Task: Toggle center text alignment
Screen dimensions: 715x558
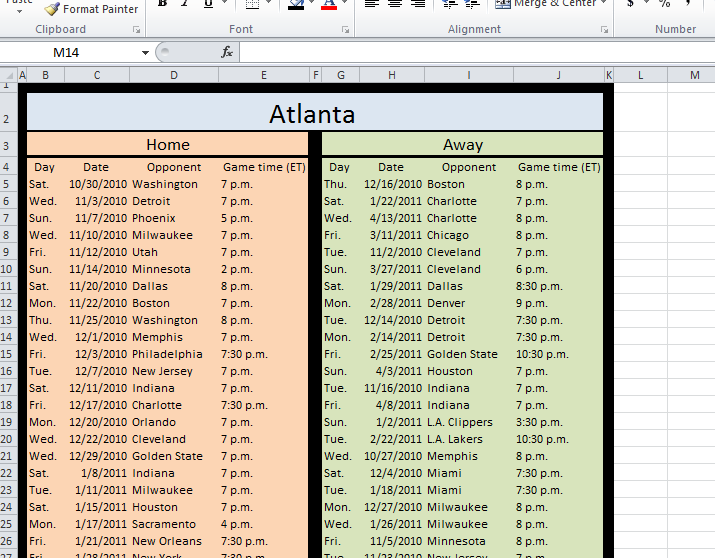Action: (x=395, y=4)
